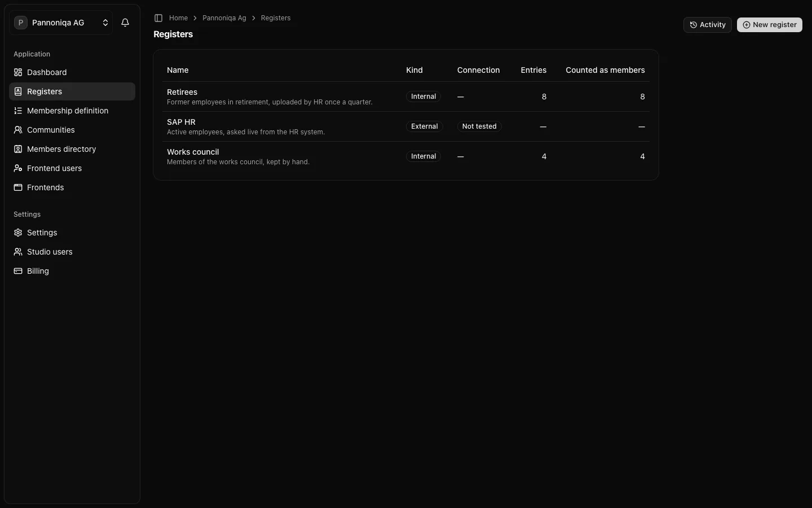
Task: Follow the Pannoniqa Ag breadcrumb link
Action: tap(224, 18)
